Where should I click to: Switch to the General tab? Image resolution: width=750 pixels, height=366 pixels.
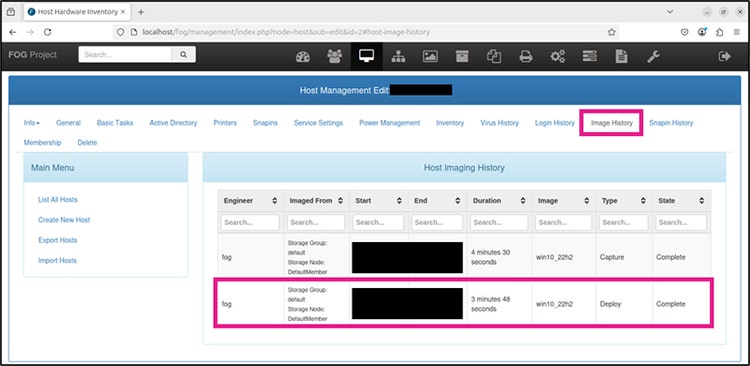[68, 123]
